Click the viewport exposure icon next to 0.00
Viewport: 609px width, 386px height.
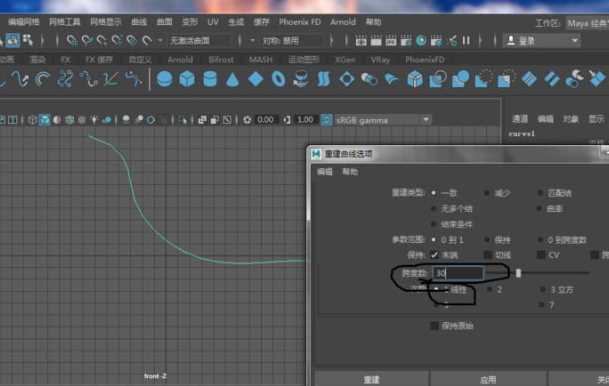[247, 120]
